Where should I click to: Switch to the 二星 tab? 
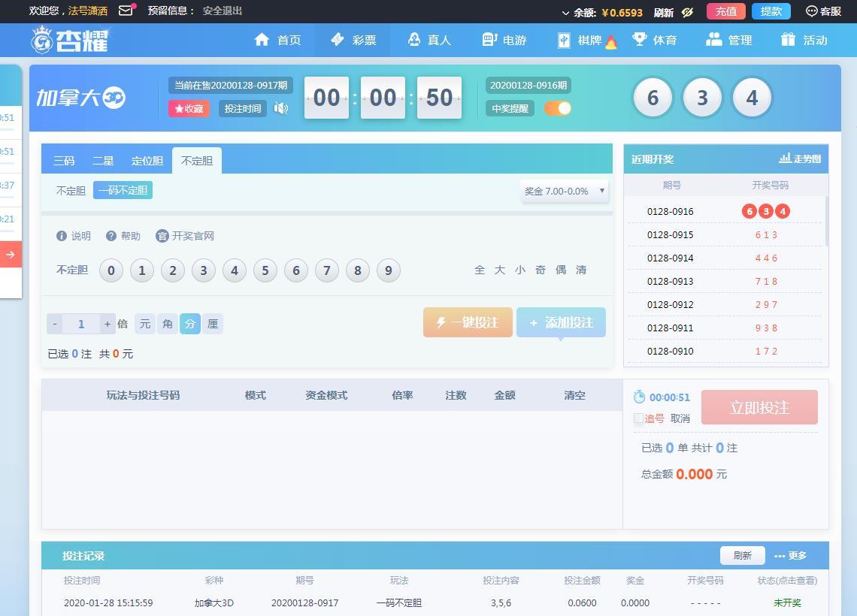coord(103,161)
